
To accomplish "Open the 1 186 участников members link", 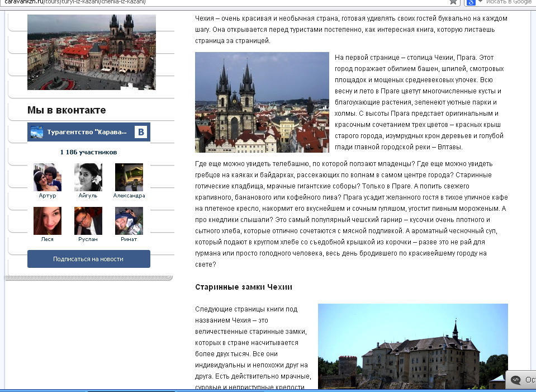I will point(88,152).
